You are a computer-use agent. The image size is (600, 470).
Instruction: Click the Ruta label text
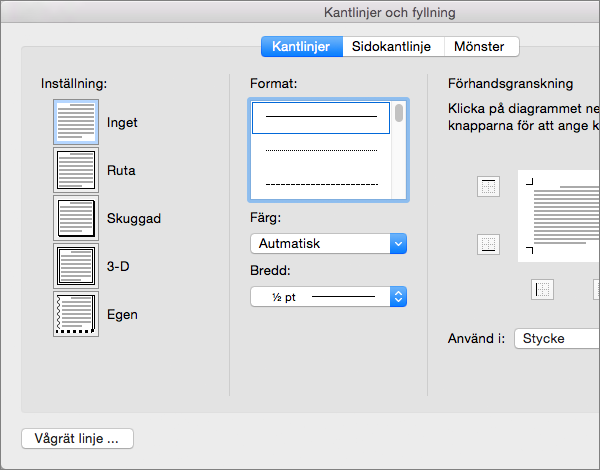coord(121,170)
